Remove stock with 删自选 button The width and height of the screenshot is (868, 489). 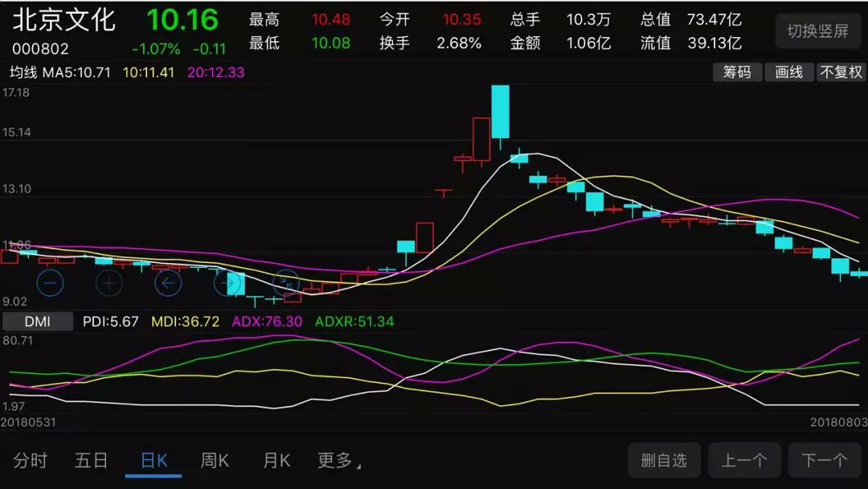point(664,460)
